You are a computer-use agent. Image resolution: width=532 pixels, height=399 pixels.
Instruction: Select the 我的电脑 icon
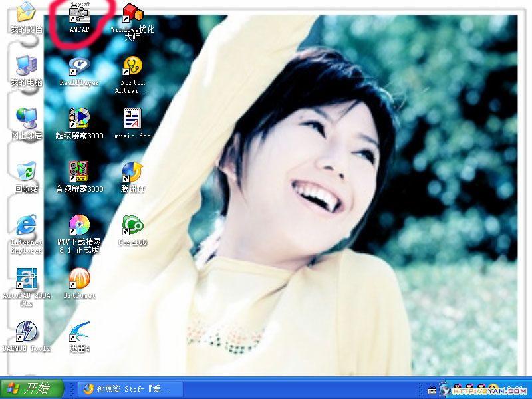(x=26, y=66)
